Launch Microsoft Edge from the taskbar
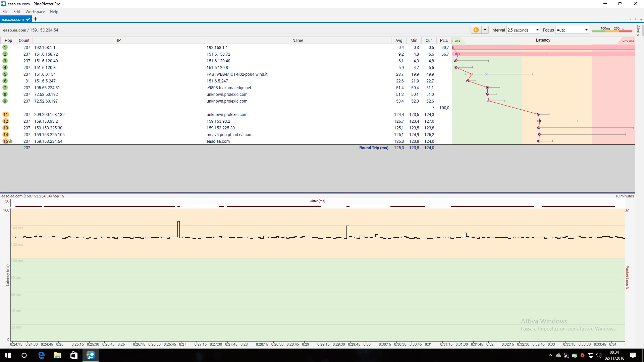Screen dimensions: 644x362 pos(41,355)
